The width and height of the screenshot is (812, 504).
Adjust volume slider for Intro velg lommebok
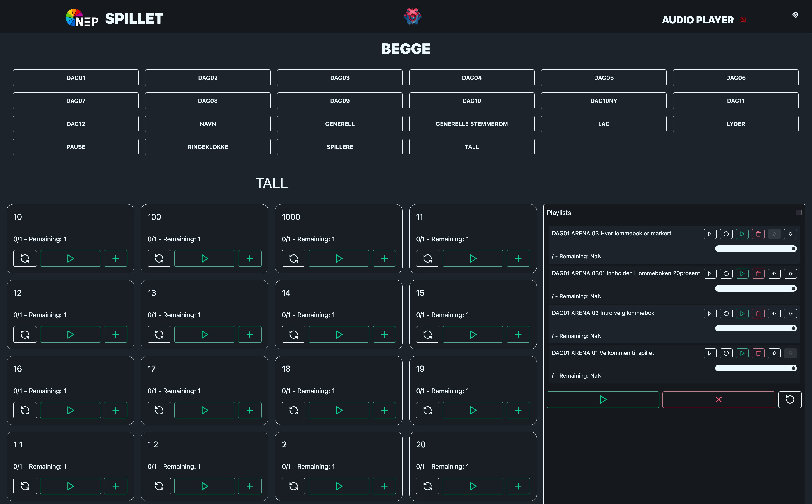(x=756, y=328)
